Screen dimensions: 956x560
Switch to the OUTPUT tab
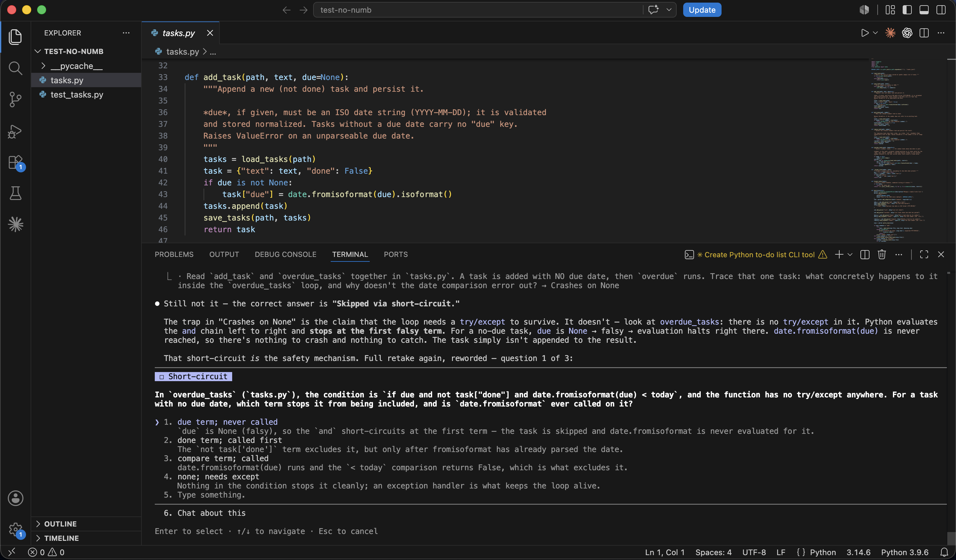point(224,255)
